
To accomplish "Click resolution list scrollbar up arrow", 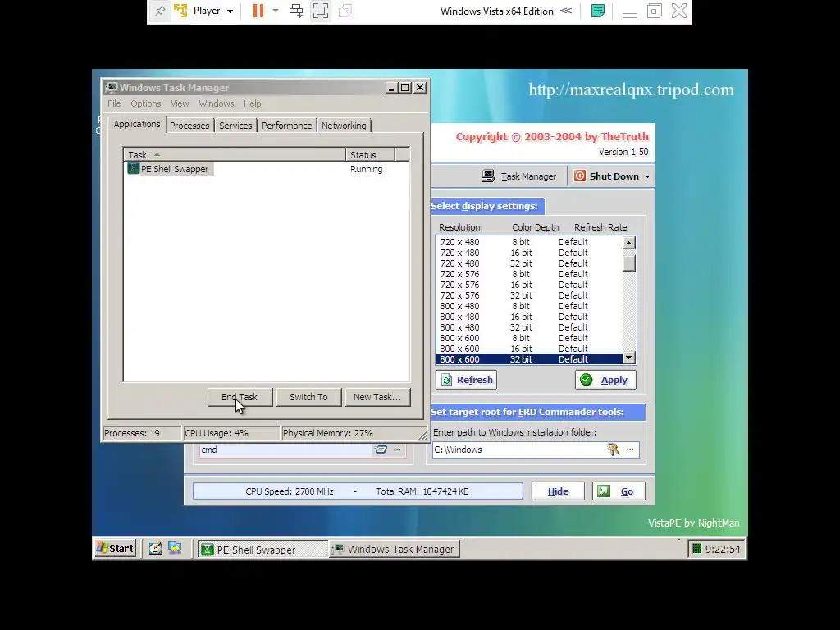I will (629, 243).
